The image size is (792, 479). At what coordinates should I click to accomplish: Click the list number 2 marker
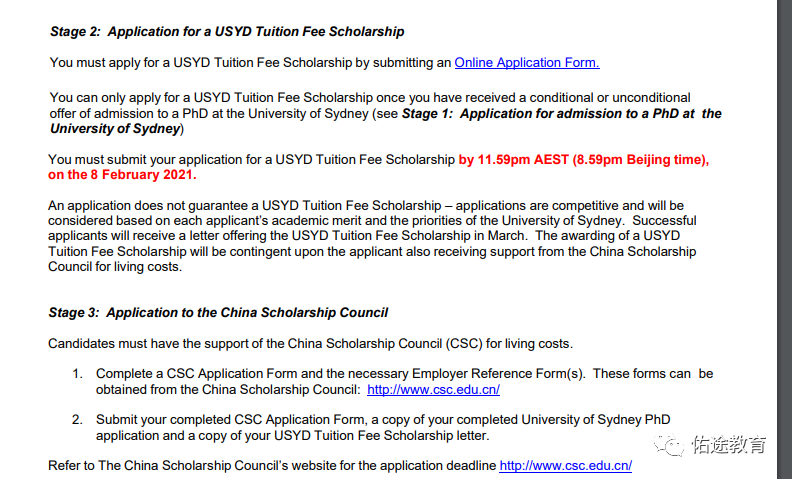pyautogui.click(x=77, y=420)
